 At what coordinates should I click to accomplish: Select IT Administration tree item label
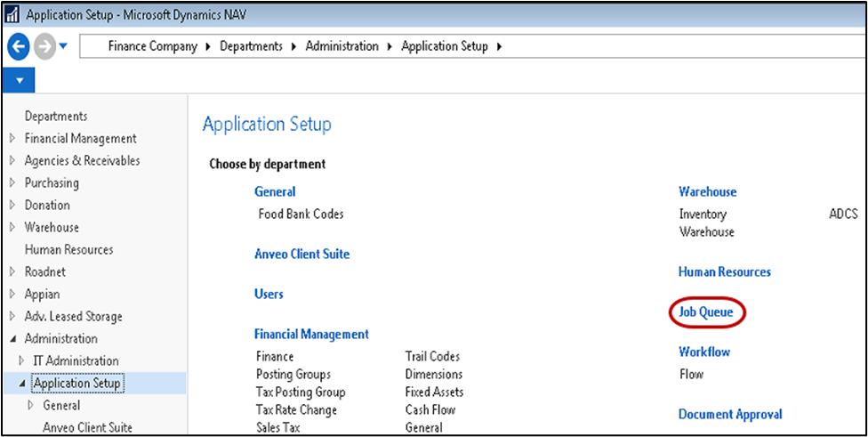coord(76,361)
